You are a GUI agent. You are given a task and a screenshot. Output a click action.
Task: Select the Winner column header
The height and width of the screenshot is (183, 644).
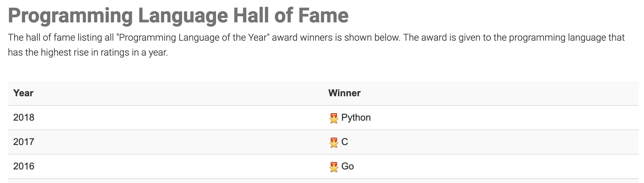[344, 93]
